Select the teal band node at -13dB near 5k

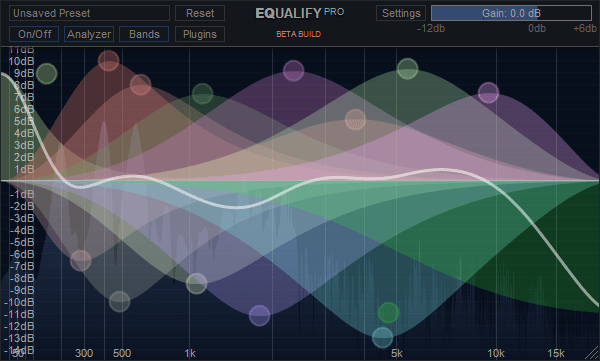(x=383, y=338)
